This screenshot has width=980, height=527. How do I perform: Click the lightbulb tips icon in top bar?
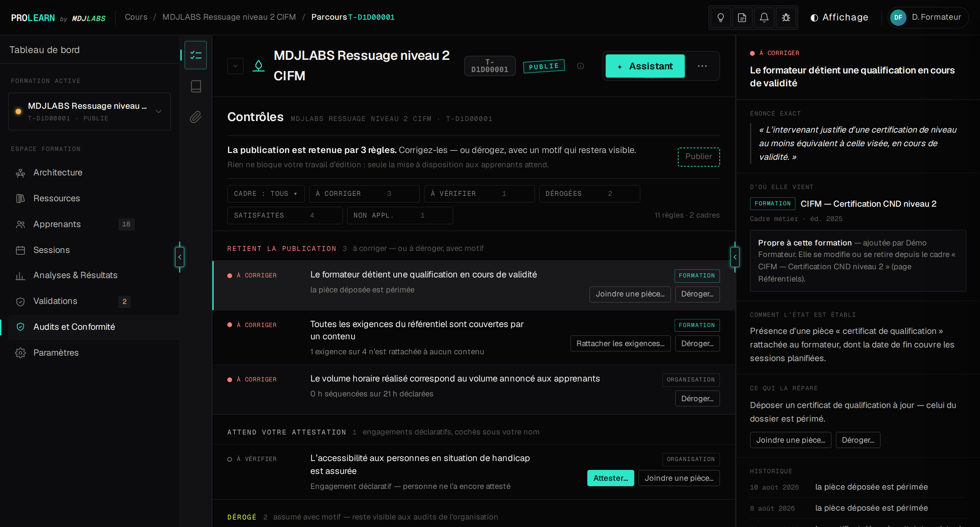coord(720,17)
